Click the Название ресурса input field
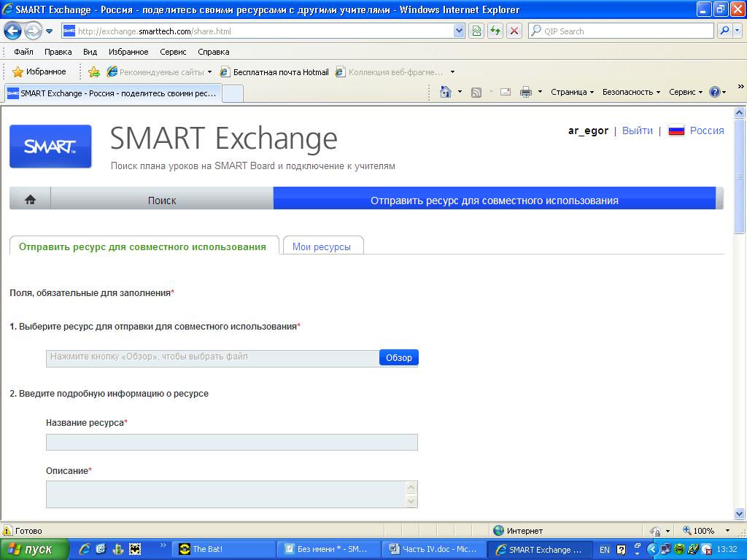 pos(232,443)
